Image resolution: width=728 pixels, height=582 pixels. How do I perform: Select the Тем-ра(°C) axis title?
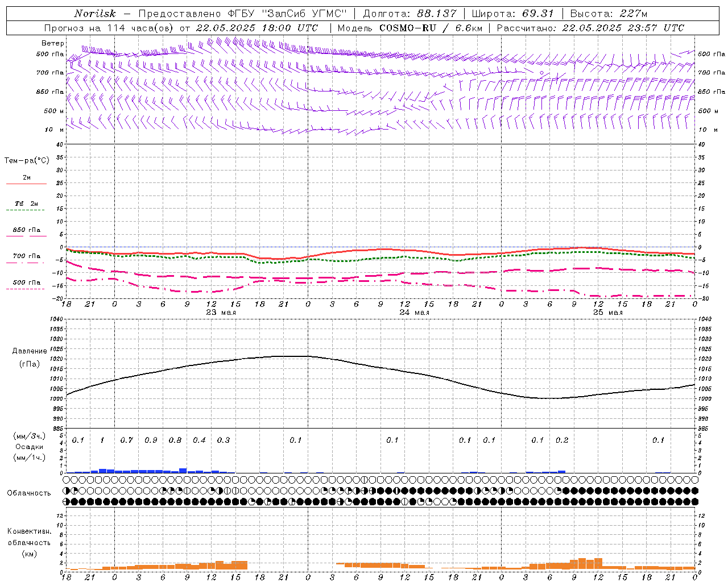(x=27, y=161)
